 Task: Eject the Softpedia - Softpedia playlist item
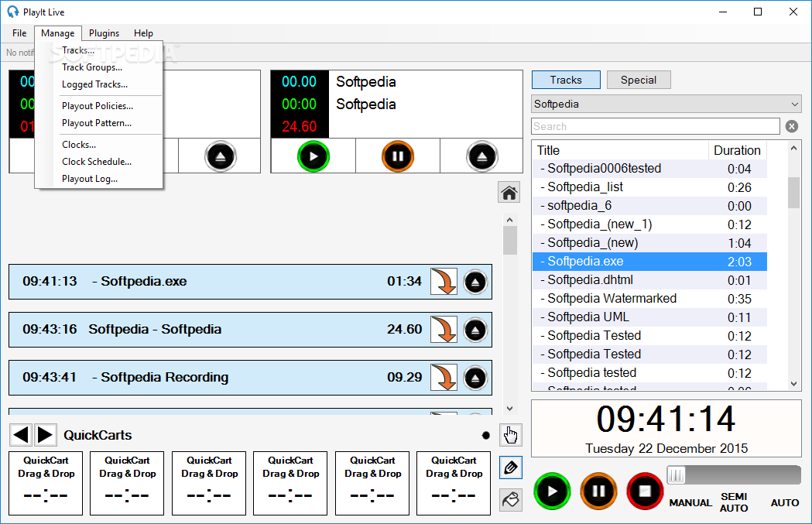click(x=475, y=330)
